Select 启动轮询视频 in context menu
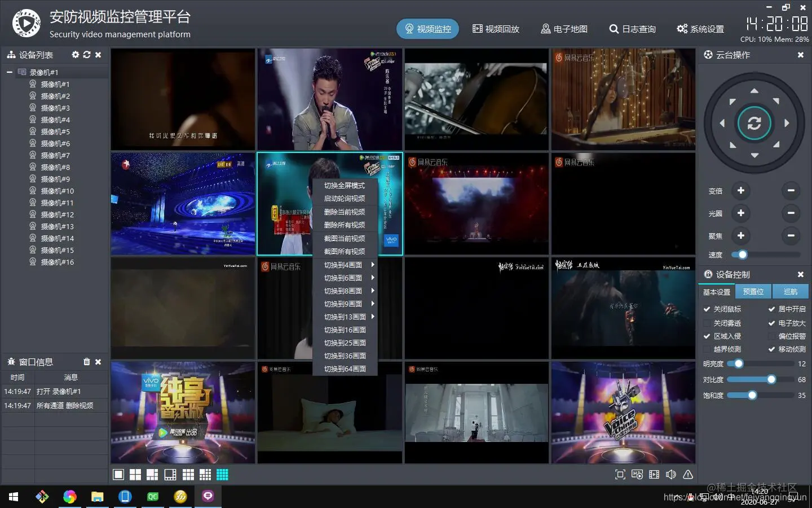 click(x=345, y=199)
